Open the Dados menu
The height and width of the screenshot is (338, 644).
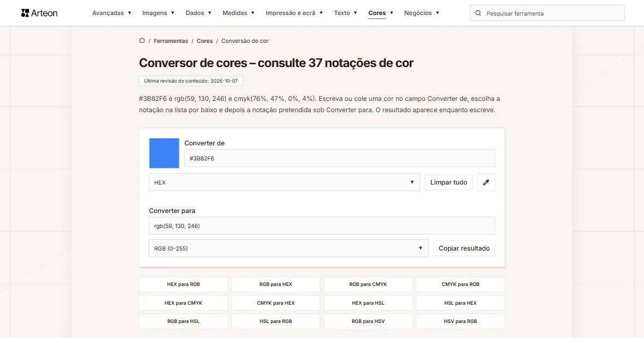click(x=199, y=13)
